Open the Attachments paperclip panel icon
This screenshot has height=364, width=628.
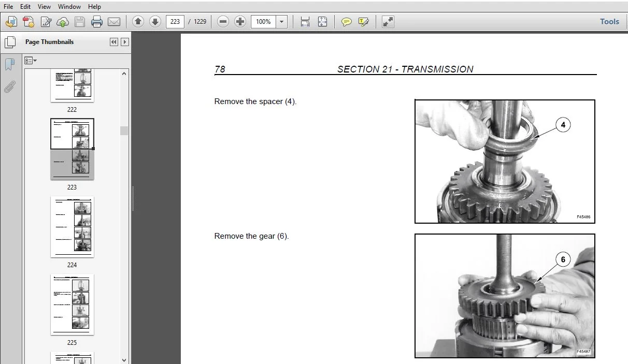[x=9, y=86]
